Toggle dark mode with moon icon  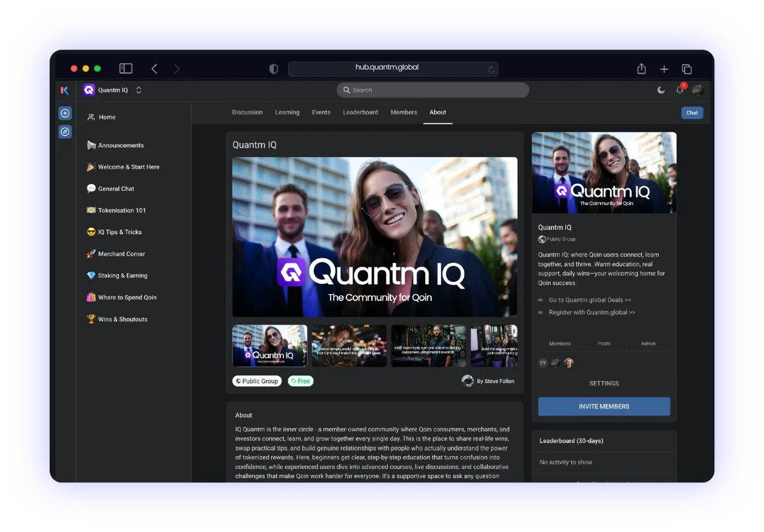tap(661, 90)
